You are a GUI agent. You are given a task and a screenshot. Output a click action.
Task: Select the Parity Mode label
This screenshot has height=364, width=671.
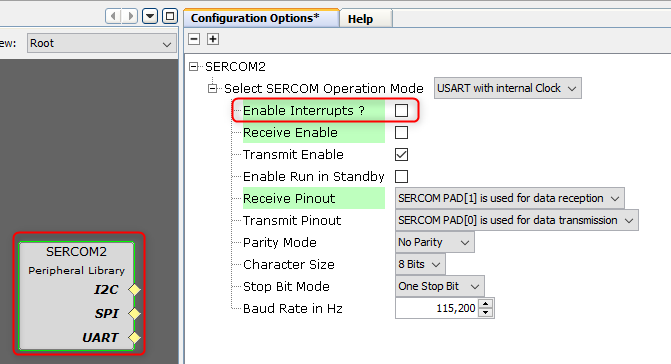coord(280,243)
